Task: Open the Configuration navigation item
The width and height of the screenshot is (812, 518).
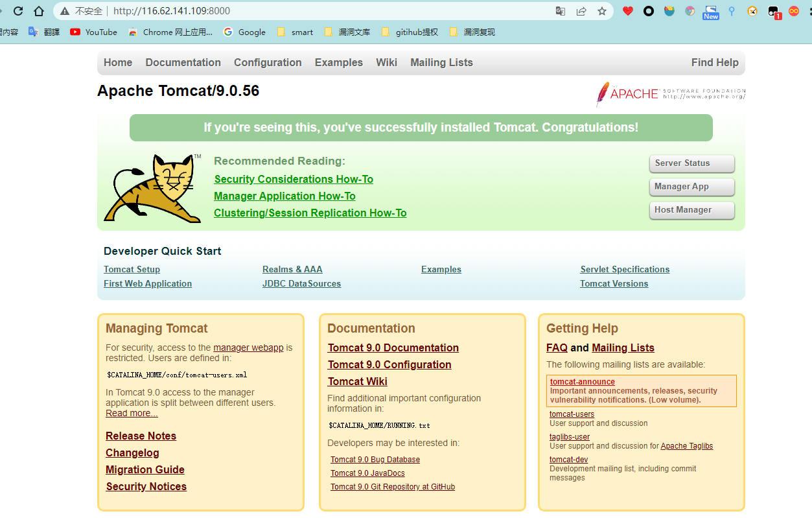Action: coord(268,62)
